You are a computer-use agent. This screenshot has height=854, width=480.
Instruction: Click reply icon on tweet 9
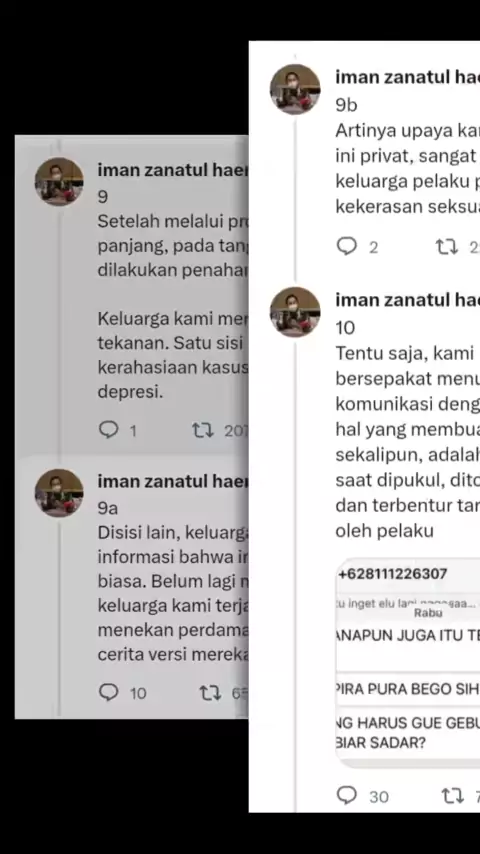pyautogui.click(x=108, y=430)
